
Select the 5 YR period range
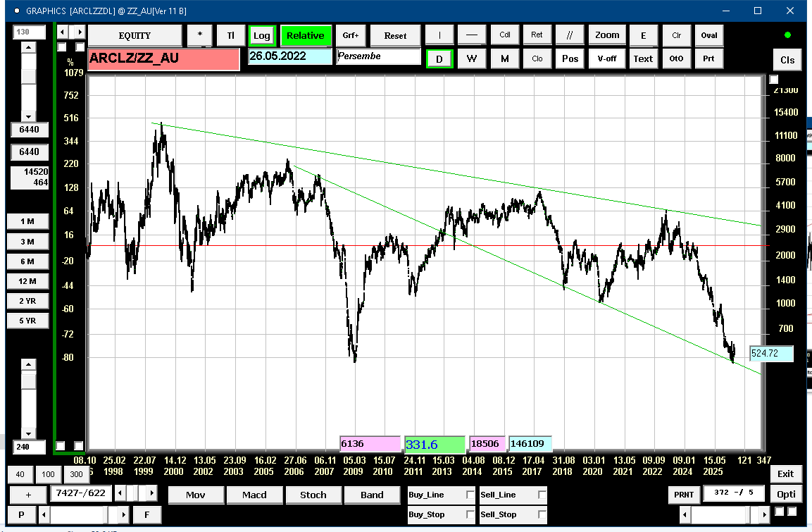(x=27, y=321)
